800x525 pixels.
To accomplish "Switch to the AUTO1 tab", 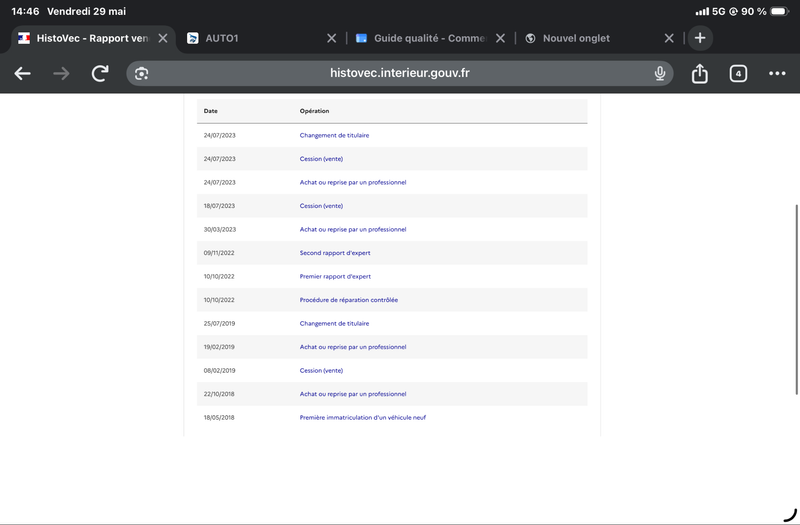I will [x=221, y=38].
